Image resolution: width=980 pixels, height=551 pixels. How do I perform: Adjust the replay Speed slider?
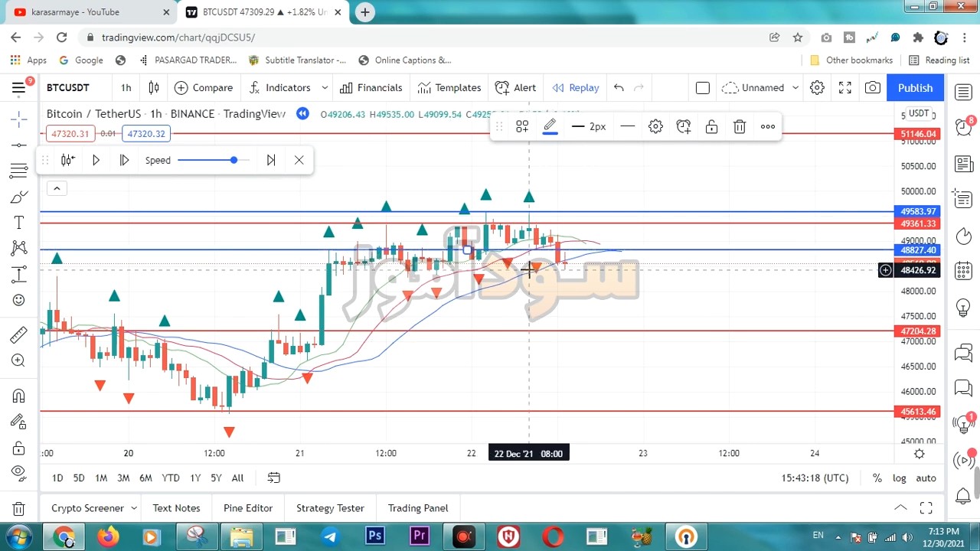213,160
